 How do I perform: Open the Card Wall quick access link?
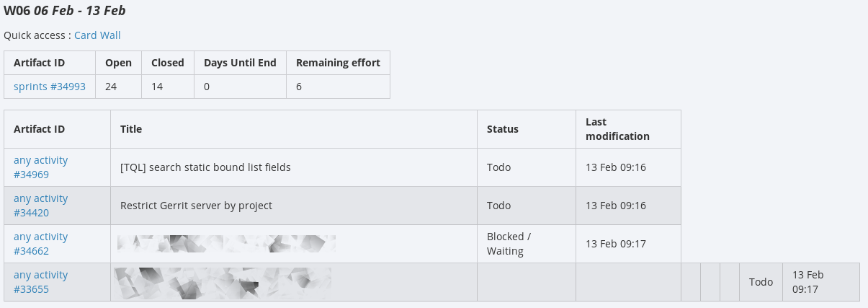coord(97,35)
